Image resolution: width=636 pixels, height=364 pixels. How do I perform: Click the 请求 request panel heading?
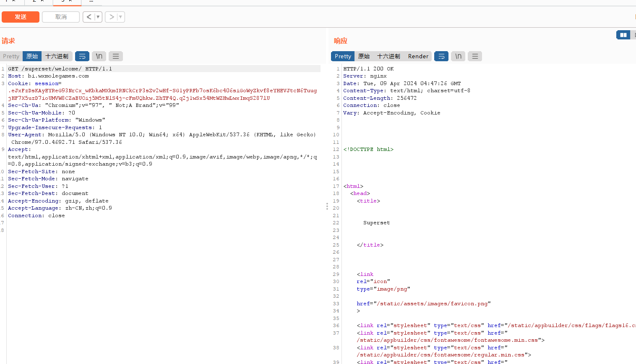point(8,41)
